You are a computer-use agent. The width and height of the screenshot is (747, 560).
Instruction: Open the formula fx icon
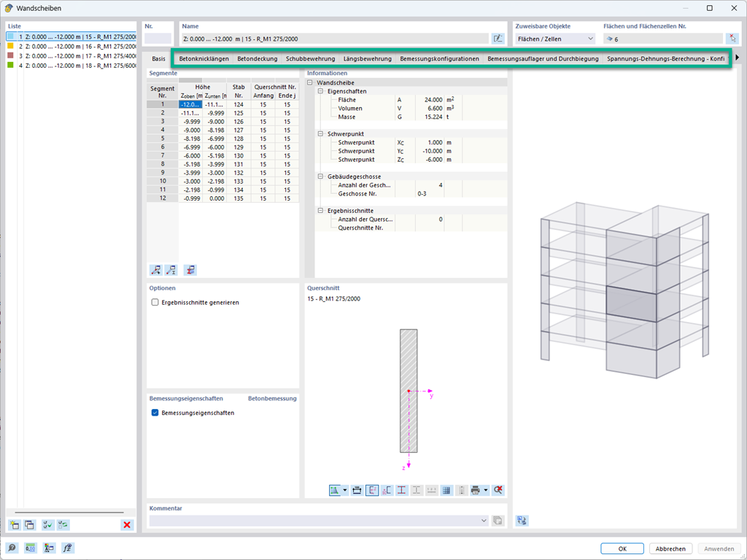[x=68, y=548]
